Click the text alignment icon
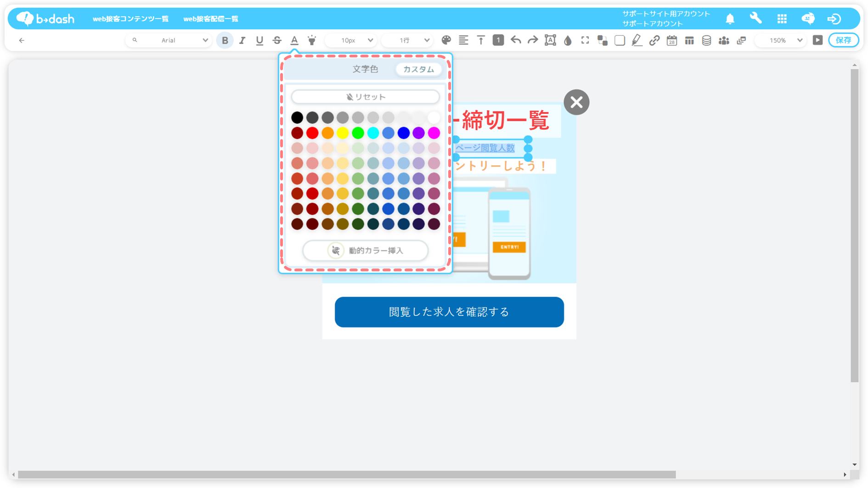868x488 pixels. (463, 40)
